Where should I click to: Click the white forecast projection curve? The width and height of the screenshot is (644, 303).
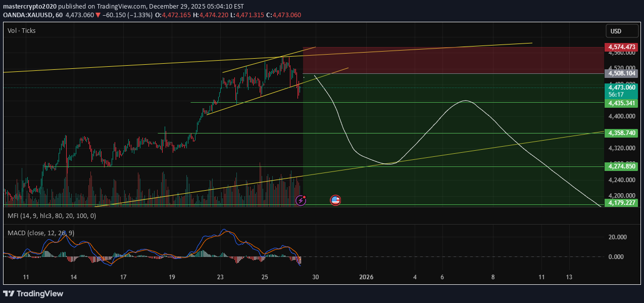[x=466, y=101]
